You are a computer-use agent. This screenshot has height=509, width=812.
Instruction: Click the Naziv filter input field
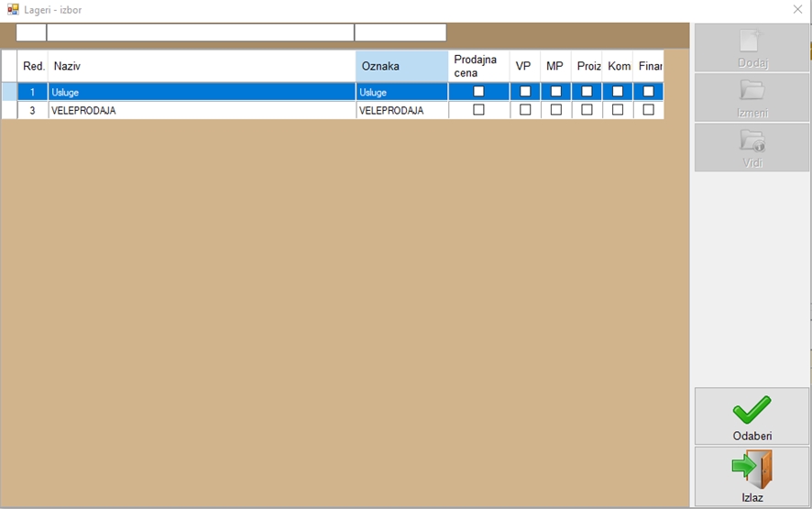(x=200, y=33)
